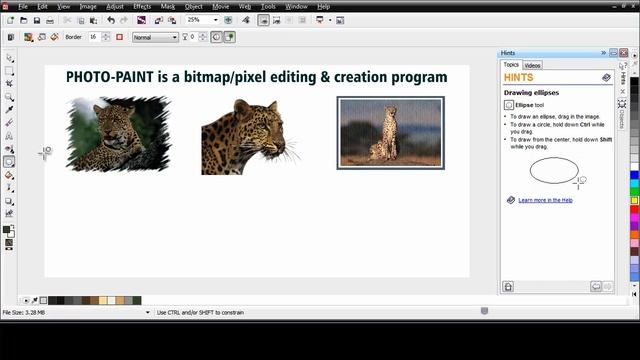Click the foreground color swatch in toolbox
The height and width of the screenshot is (360, 640).
pos(6,229)
